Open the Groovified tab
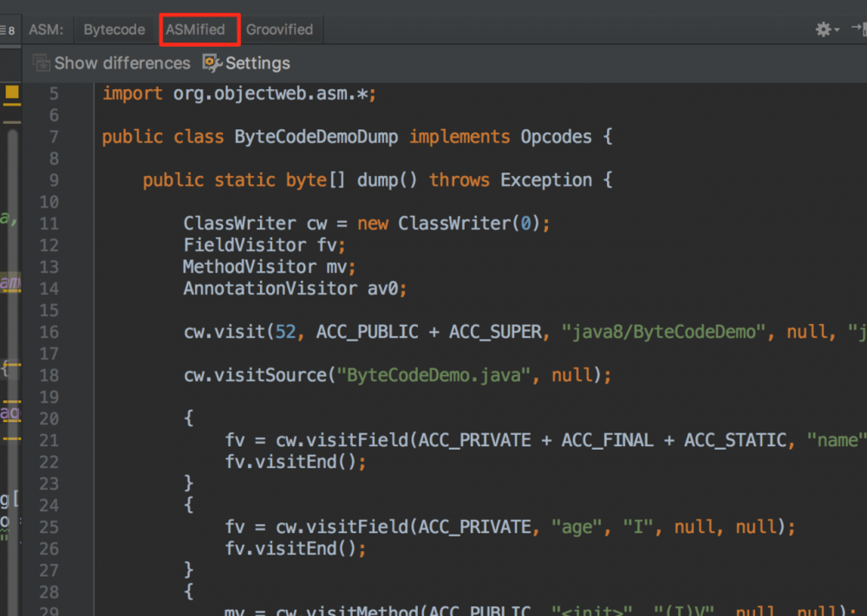 279,29
